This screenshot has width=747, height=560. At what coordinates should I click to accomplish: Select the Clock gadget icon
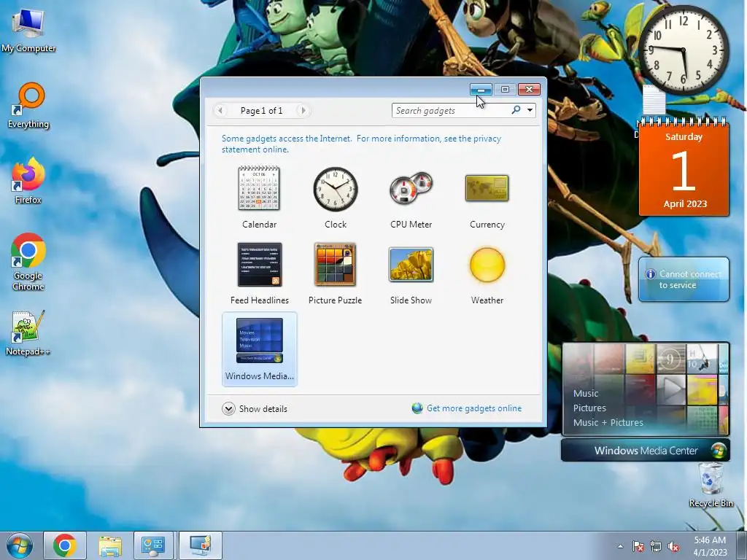(x=336, y=189)
